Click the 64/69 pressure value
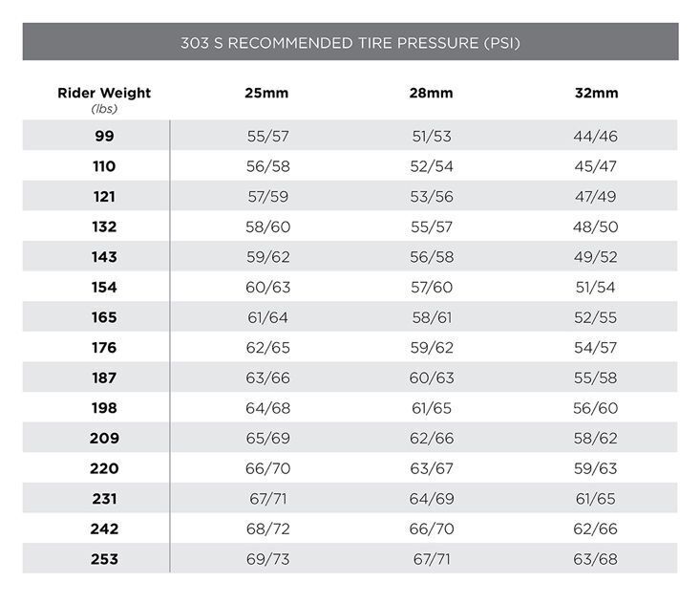 (432, 499)
